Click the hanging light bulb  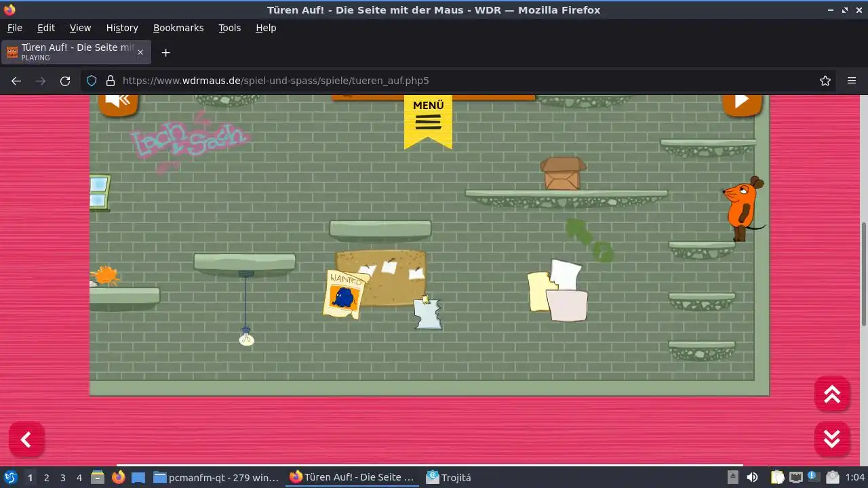pos(246,337)
